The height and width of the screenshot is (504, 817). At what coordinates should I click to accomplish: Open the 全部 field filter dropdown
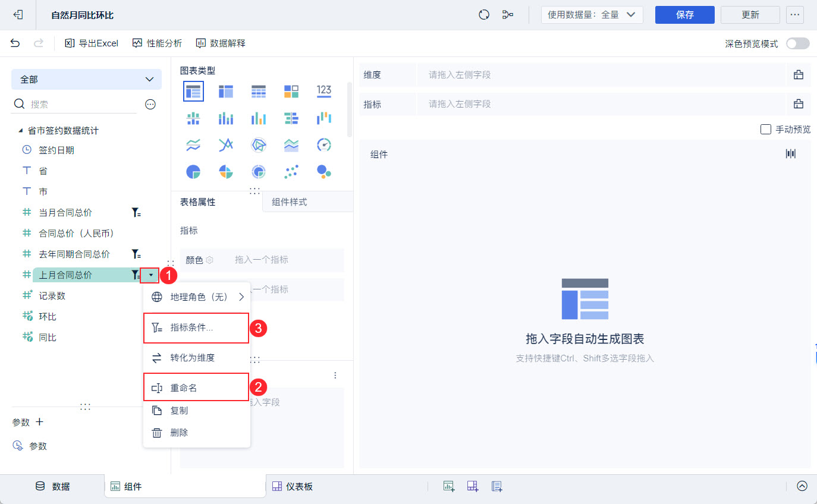(x=86, y=79)
